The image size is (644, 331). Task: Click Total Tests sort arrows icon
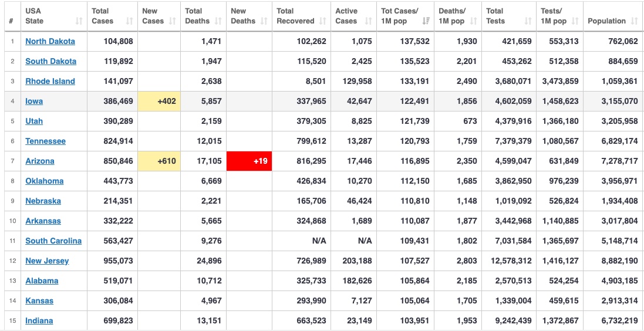click(528, 21)
